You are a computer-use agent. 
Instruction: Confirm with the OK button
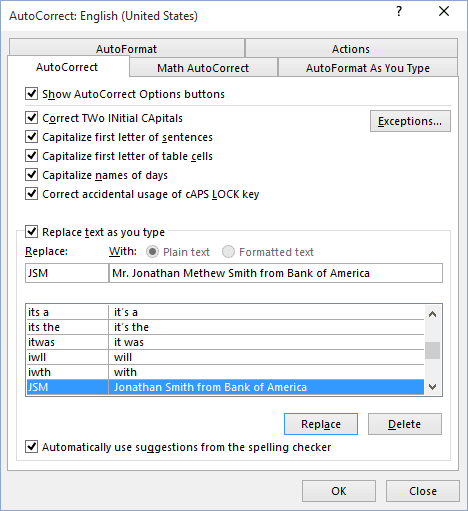click(x=339, y=491)
